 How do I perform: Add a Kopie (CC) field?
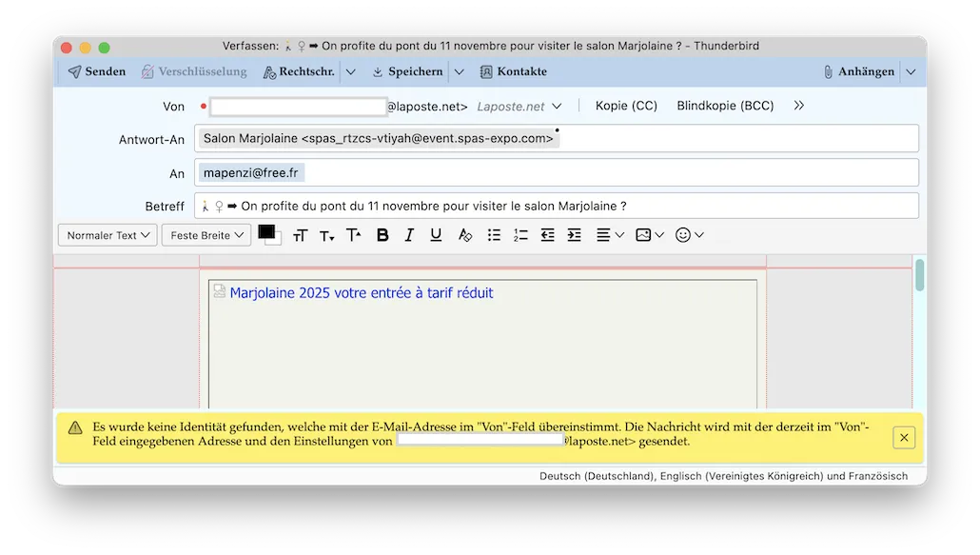[x=626, y=106]
